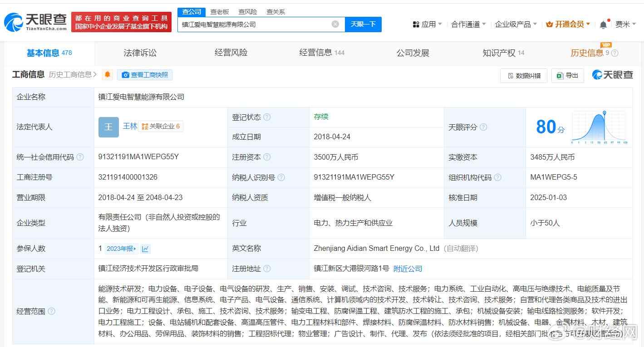Viewport: 644px width, 347px height.
Task: Clear search box with the X icon
Action: (x=335, y=24)
